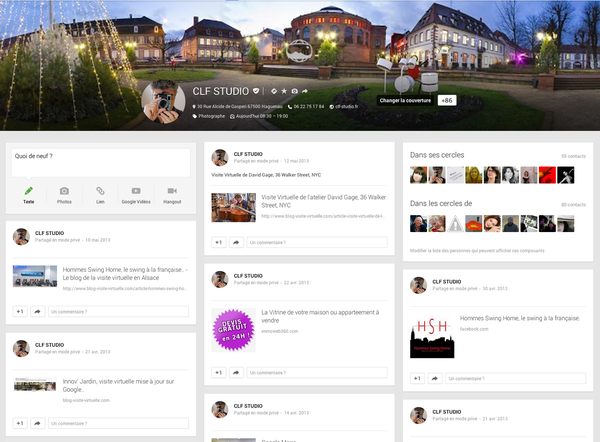Click into the Quoi de neuf ? box
Screen dimensions: 600x442
(x=101, y=163)
